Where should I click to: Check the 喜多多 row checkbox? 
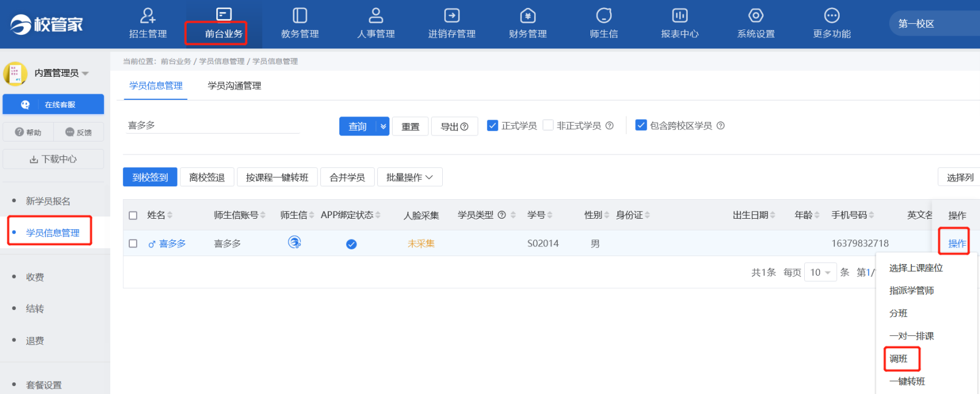[133, 243]
